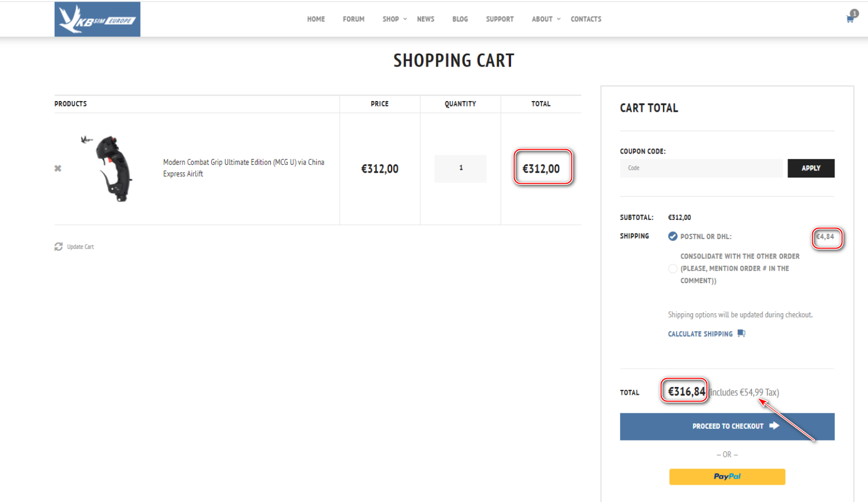
Task: Pay with the PayPal button
Action: pos(727,476)
